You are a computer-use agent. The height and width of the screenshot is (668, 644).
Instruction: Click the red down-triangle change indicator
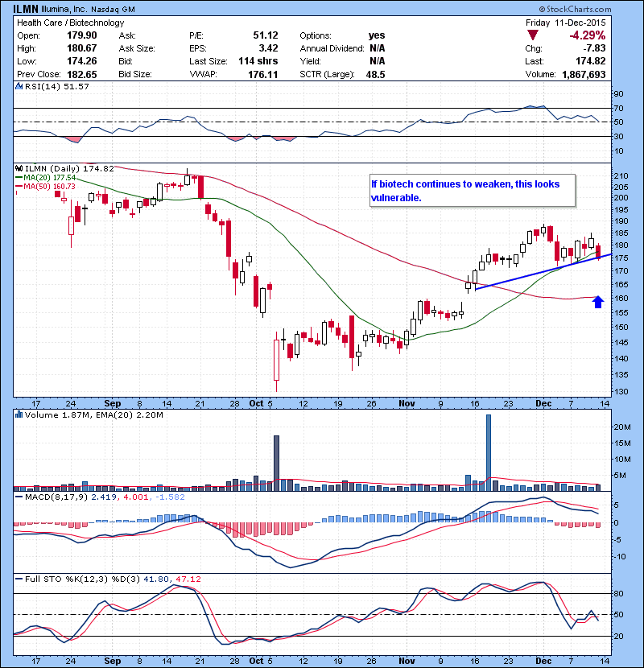[x=533, y=35]
